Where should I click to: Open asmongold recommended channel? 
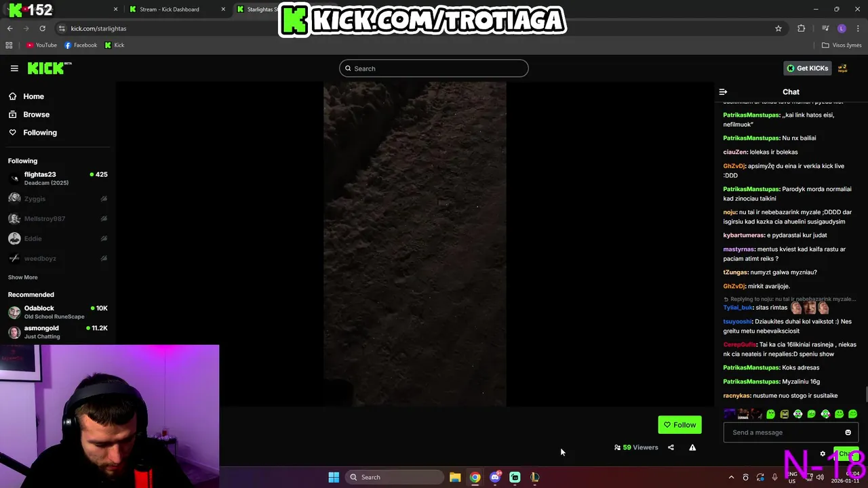click(58, 331)
